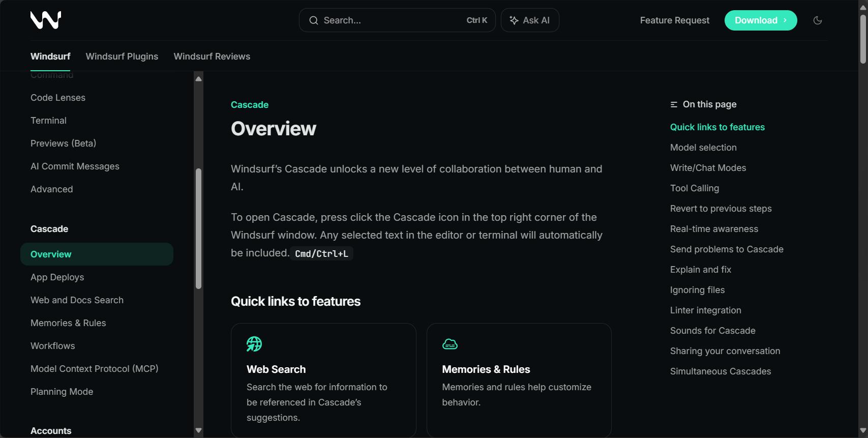The width and height of the screenshot is (868, 438).
Task: Jump to Model selection section
Action: [703, 148]
